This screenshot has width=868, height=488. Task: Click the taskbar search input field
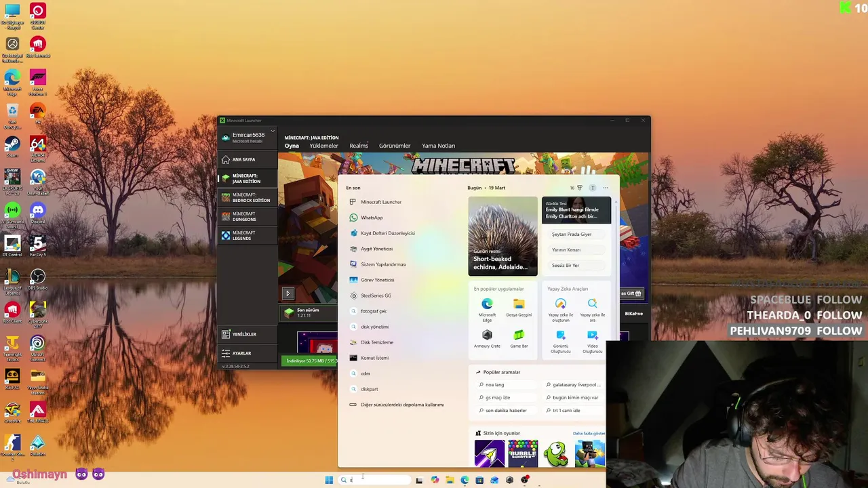[x=375, y=480]
